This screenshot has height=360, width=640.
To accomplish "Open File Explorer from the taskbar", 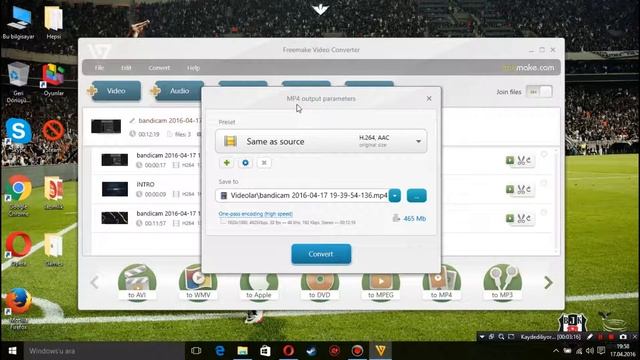I will point(242,351).
